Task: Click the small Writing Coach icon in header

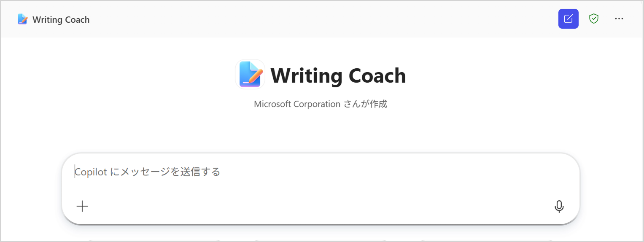Action: [x=23, y=19]
